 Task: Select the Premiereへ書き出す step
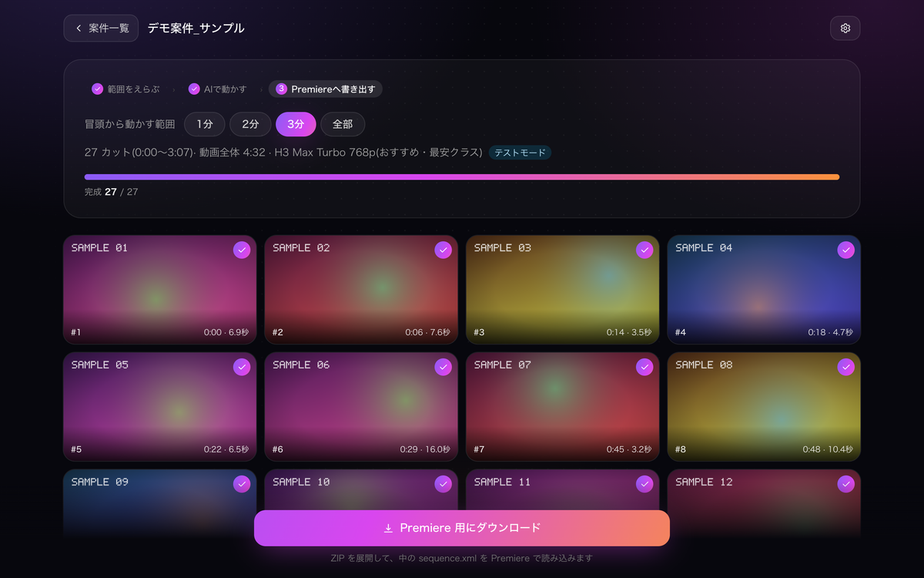pos(326,89)
